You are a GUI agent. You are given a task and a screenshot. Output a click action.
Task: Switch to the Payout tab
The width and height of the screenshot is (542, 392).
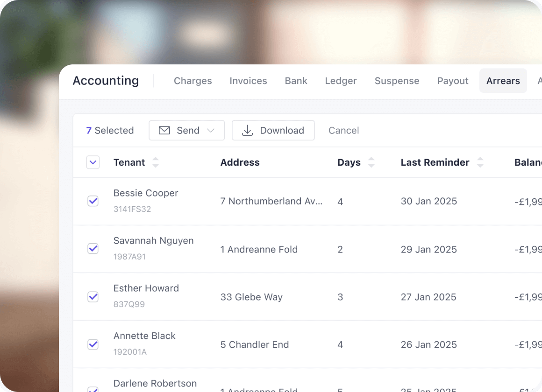coord(452,81)
